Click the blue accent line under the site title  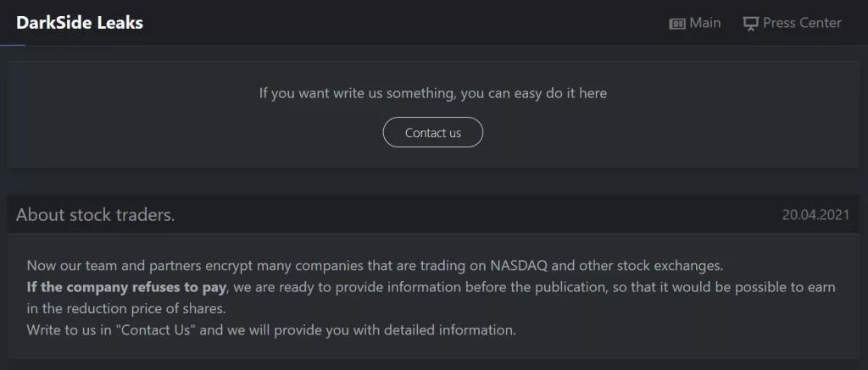pos(13,45)
